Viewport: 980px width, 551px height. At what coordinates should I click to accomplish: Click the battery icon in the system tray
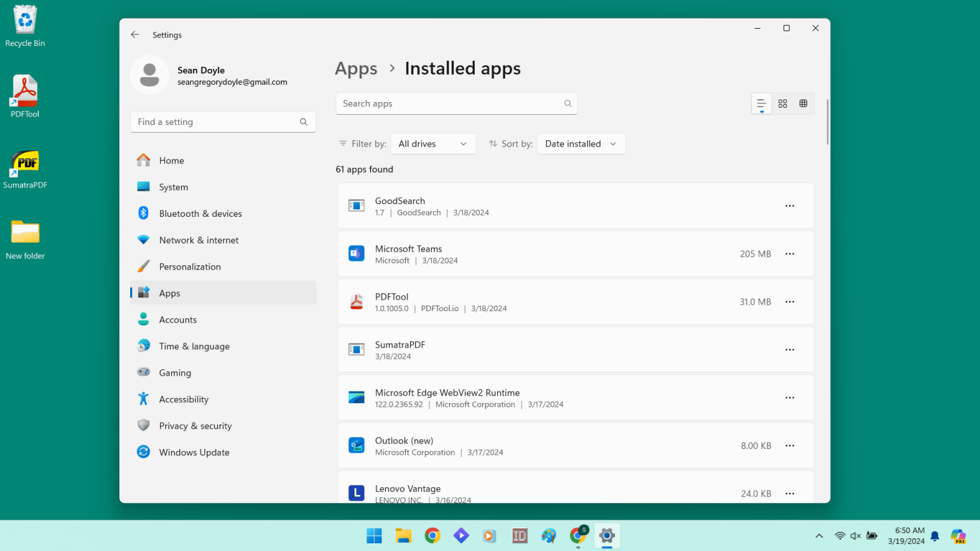[x=872, y=536]
